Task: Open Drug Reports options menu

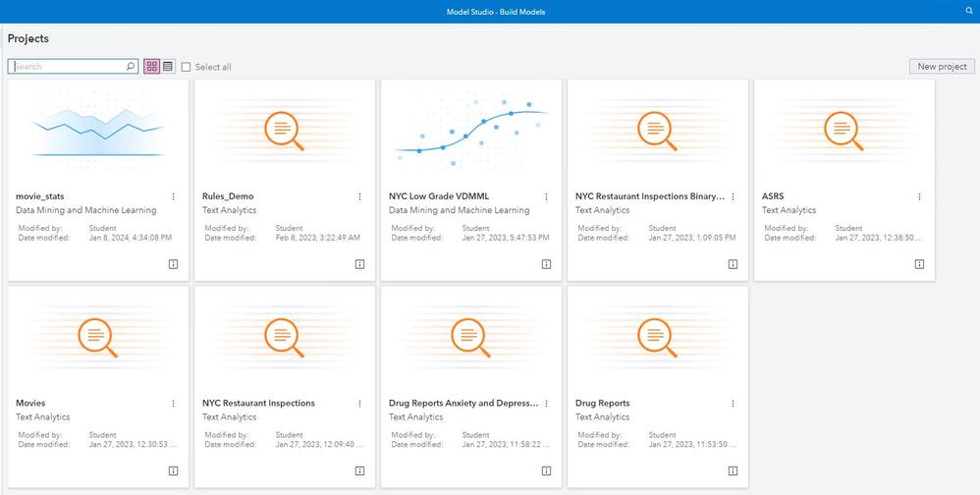Action: click(734, 404)
